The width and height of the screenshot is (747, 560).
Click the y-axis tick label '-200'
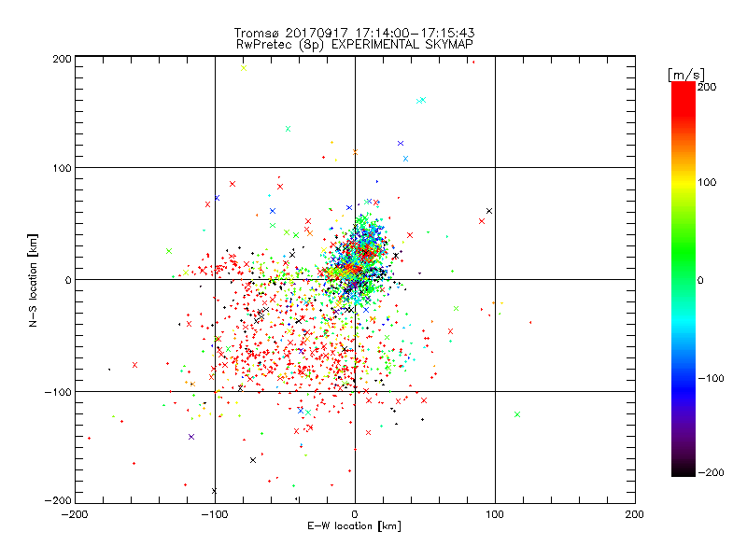click(58, 500)
